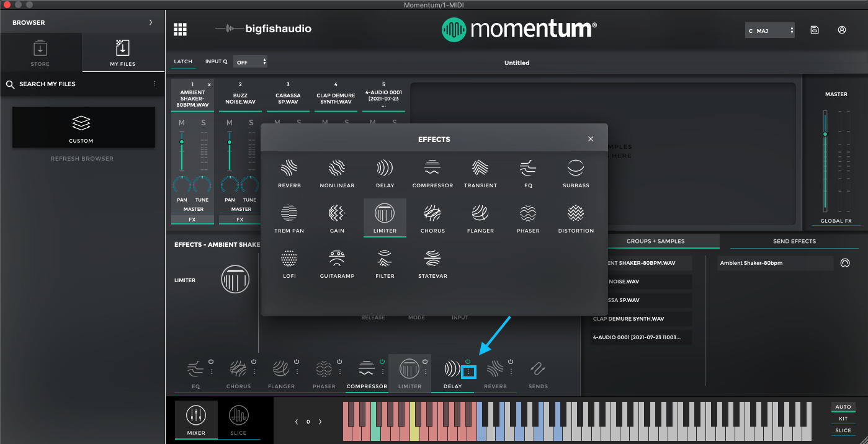Open the grid view in the top toolbar

point(179,29)
